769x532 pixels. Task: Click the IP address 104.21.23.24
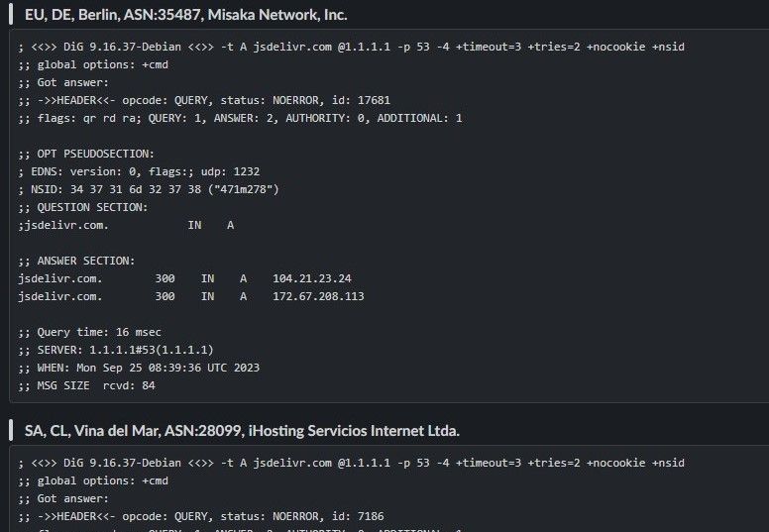point(312,278)
